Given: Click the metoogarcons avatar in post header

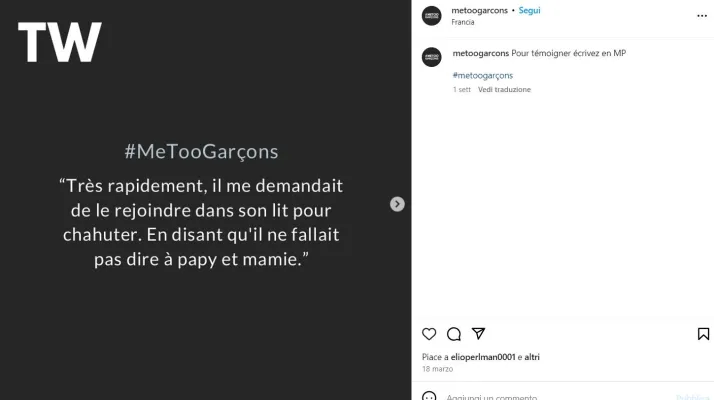Looking at the screenshot, I should (431, 15).
